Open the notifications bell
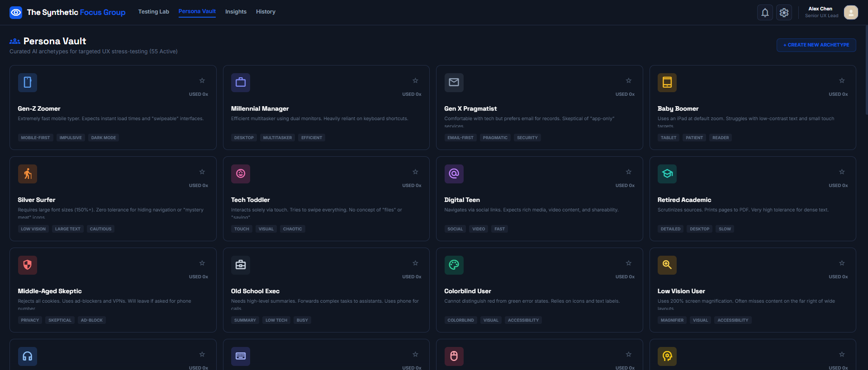The height and width of the screenshot is (370, 868). (x=765, y=13)
